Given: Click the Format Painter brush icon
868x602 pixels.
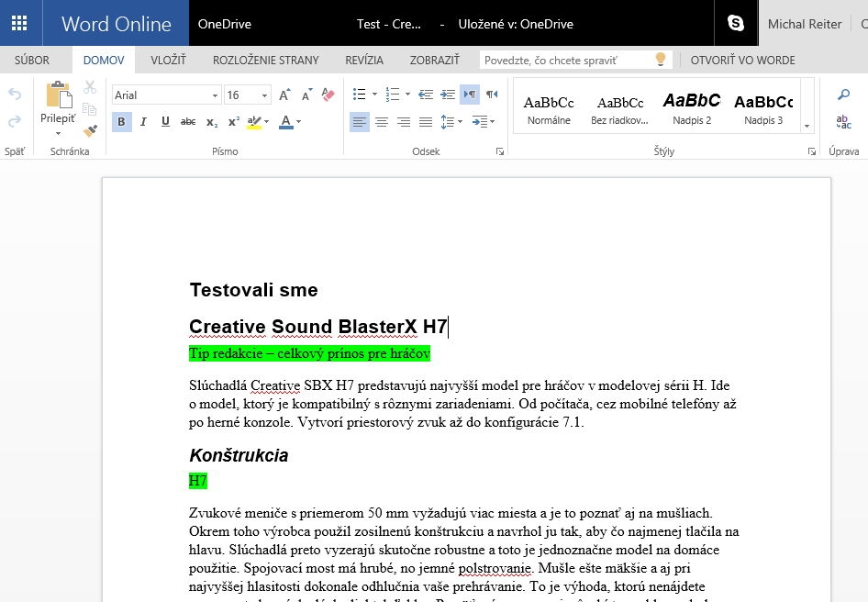Looking at the screenshot, I should click(90, 129).
